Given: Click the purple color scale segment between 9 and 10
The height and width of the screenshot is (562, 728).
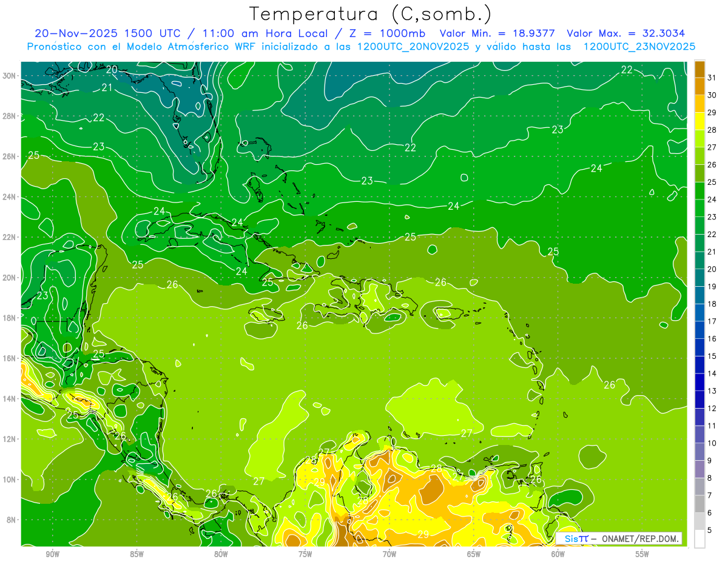Looking at the screenshot, I should point(699,452).
